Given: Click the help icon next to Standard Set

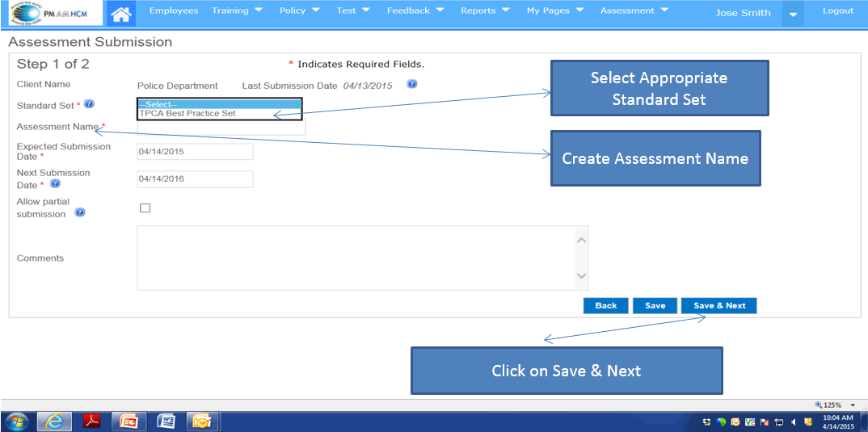Looking at the screenshot, I should (89, 104).
